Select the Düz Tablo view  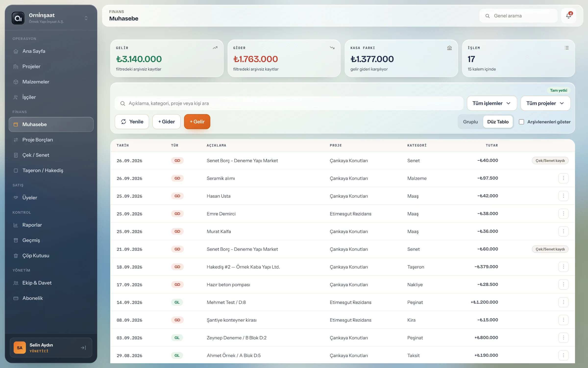pos(498,122)
